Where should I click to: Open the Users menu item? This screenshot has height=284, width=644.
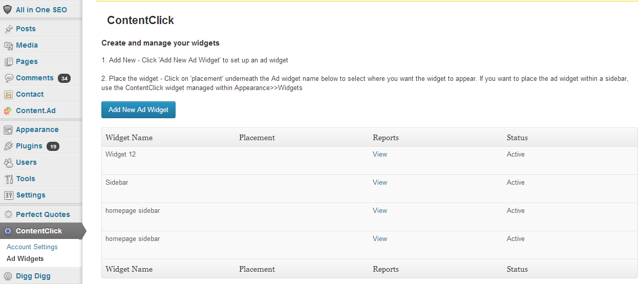[x=26, y=162]
